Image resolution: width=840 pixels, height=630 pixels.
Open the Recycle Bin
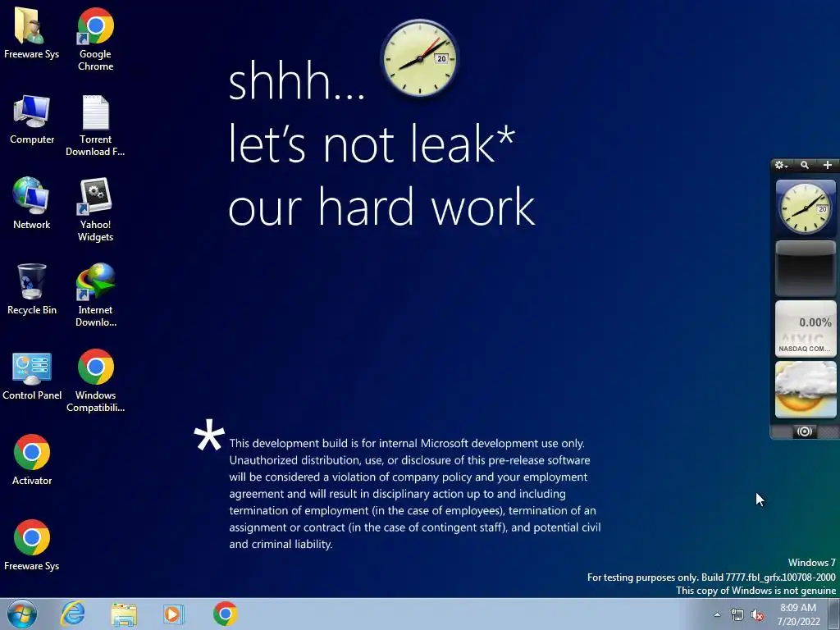click(x=32, y=290)
